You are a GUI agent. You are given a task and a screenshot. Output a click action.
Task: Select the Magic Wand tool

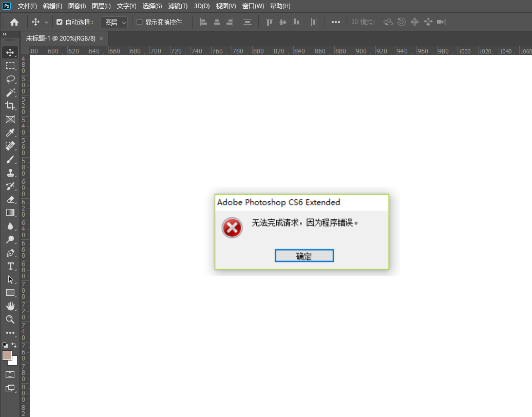click(10, 92)
